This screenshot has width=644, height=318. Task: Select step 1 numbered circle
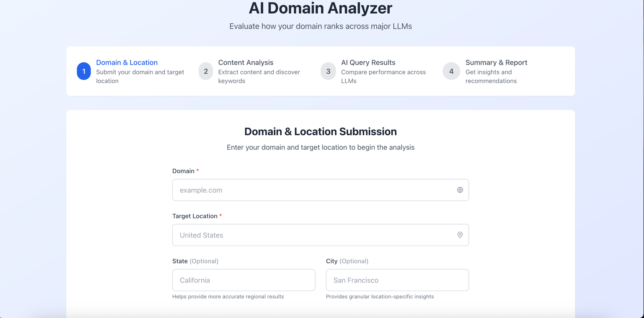[84, 71]
